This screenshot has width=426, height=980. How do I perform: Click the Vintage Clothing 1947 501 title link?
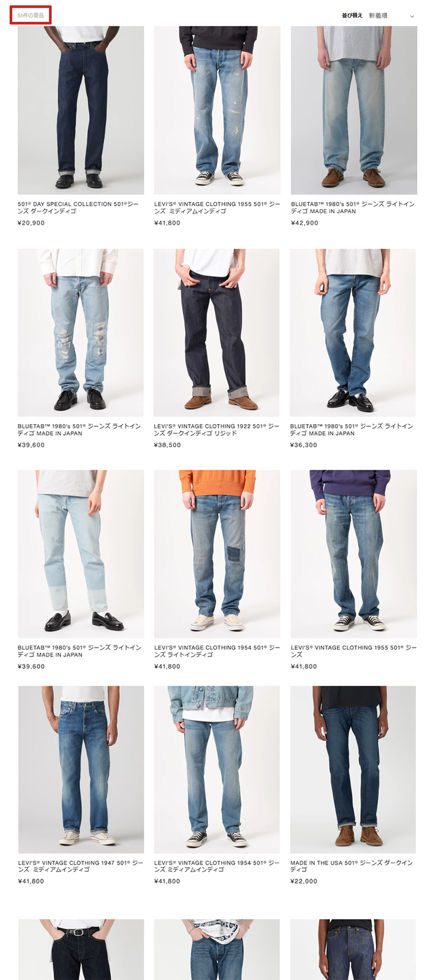80,866
